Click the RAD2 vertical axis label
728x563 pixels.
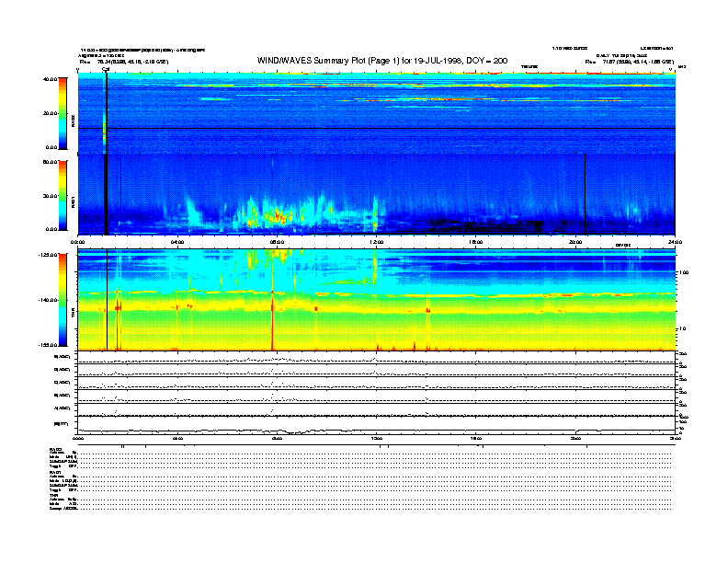[x=73, y=121]
